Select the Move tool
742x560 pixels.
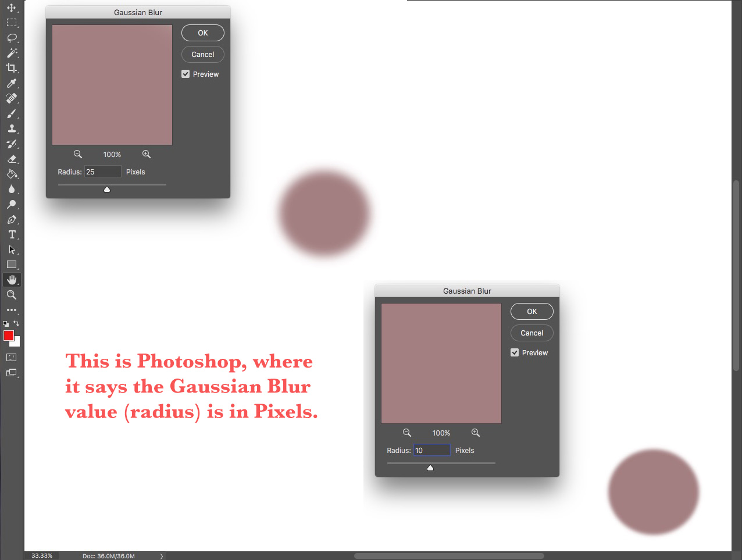click(x=12, y=8)
